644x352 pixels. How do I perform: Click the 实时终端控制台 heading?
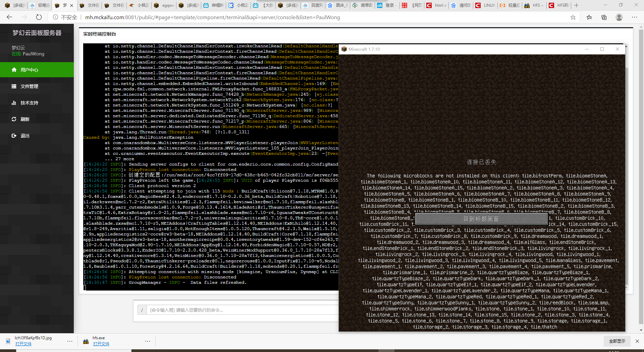click(x=100, y=34)
